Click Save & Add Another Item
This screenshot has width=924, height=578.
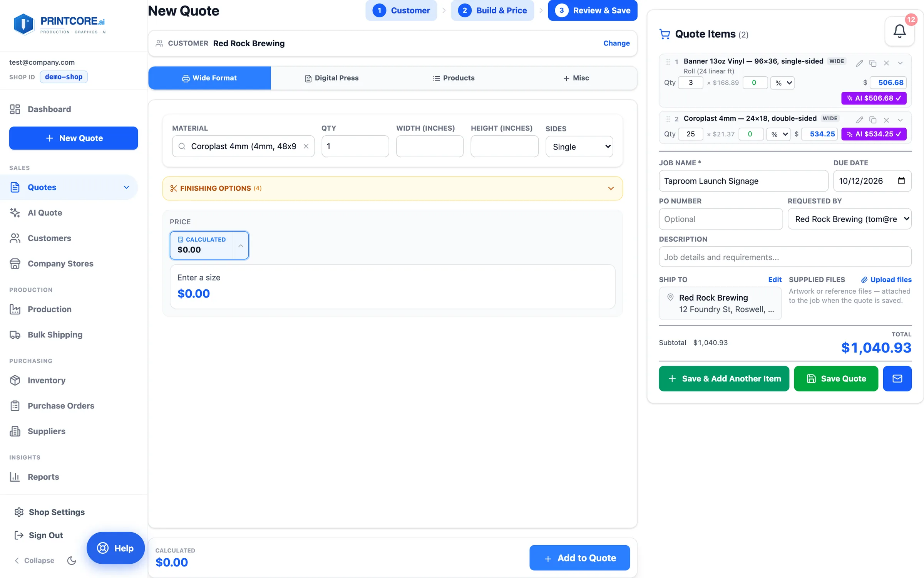coord(724,378)
